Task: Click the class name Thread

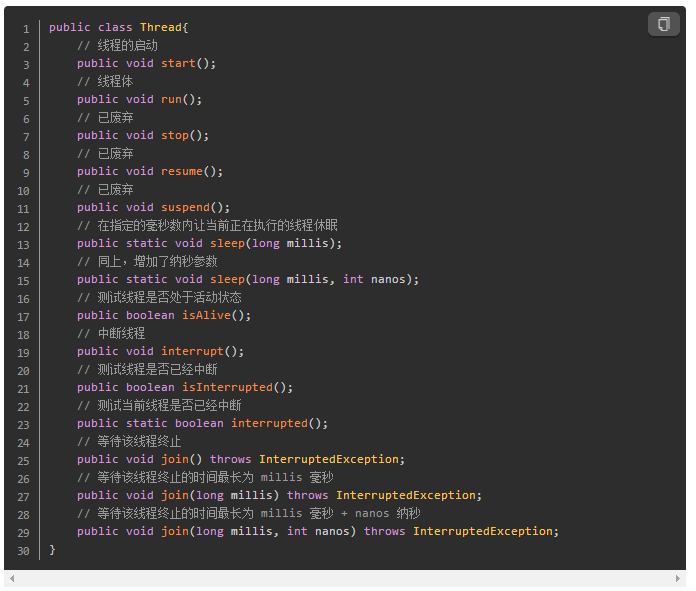Action: (161, 28)
